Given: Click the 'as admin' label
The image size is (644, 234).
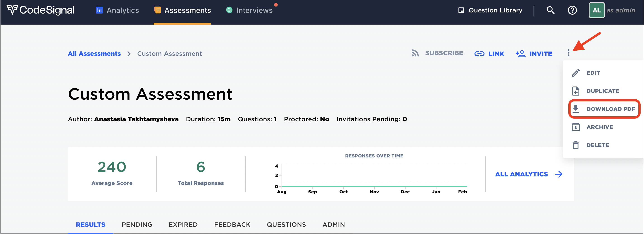Looking at the screenshot, I should (620, 10).
